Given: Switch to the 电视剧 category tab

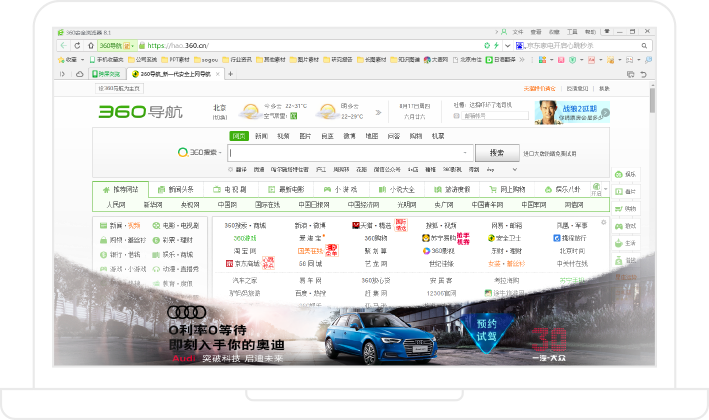Looking at the screenshot, I should click(x=231, y=189).
